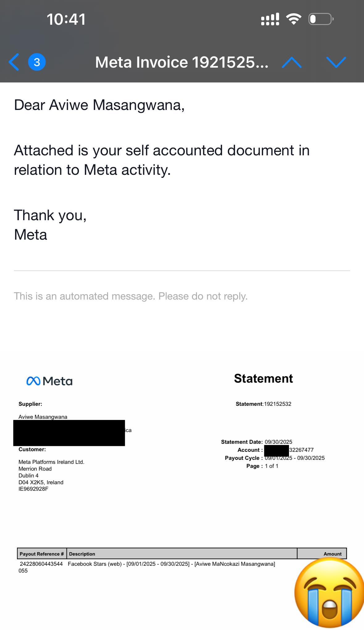Viewport: 364px width, 630px height.
Task: Tap the Facebook Stars (web) description row
Action: click(x=171, y=564)
